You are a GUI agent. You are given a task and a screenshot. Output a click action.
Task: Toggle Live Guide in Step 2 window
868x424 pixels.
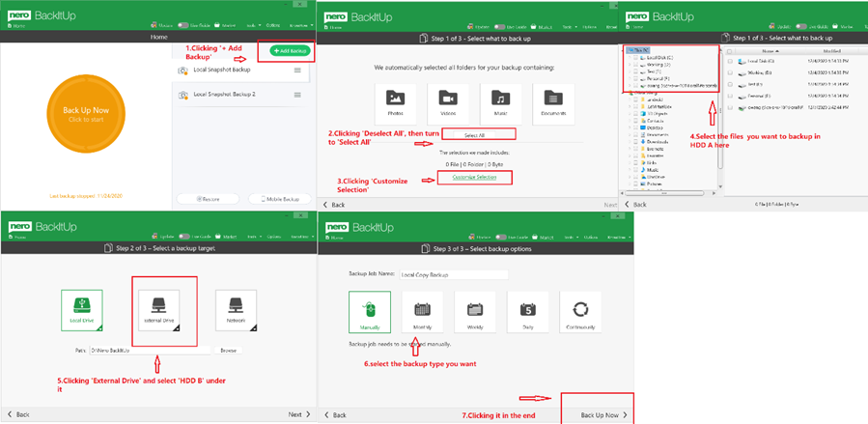pos(182,237)
